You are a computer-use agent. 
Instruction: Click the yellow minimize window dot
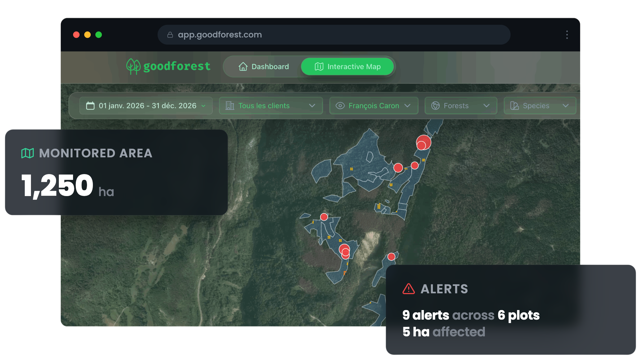click(87, 35)
